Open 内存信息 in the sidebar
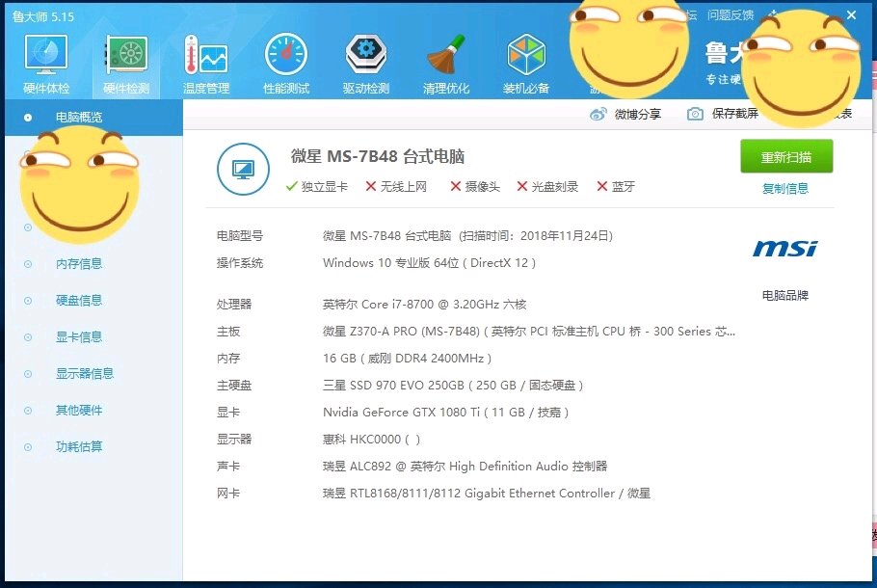The image size is (877, 588). coord(79,263)
